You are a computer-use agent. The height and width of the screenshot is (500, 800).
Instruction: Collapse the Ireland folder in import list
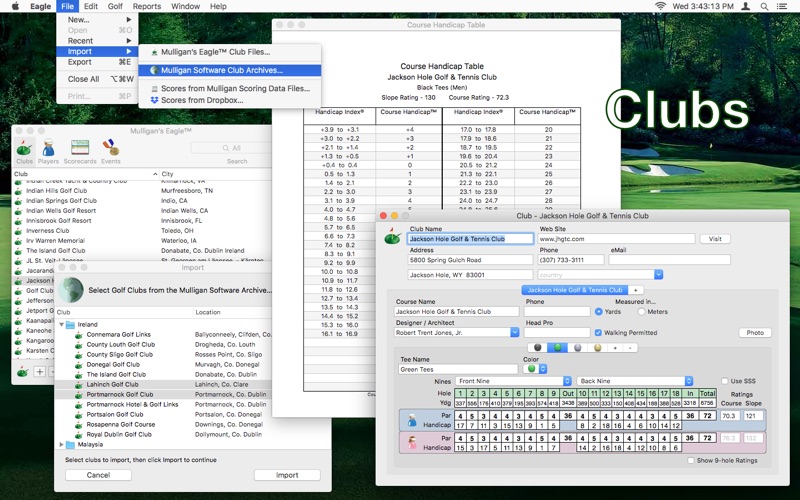pyautogui.click(x=62, y=325)
